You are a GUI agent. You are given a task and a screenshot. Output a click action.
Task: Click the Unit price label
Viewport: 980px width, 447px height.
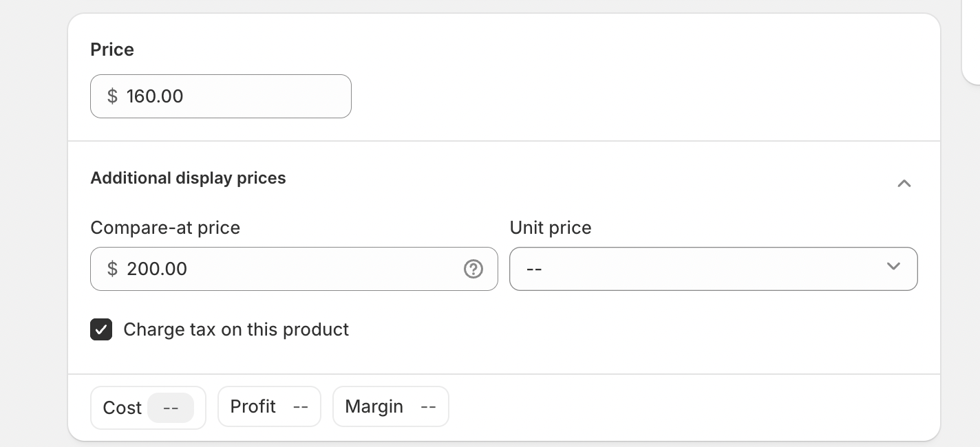tap(551, 228)
